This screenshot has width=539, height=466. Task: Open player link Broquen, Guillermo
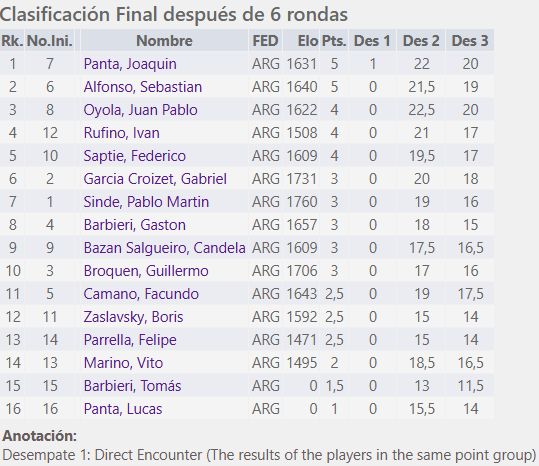tap(146, 271)
